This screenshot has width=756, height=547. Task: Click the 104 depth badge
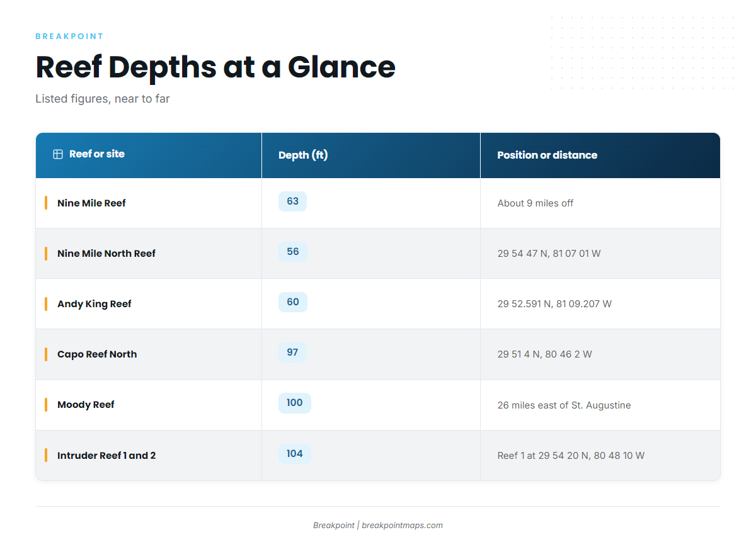click(295, 453)
